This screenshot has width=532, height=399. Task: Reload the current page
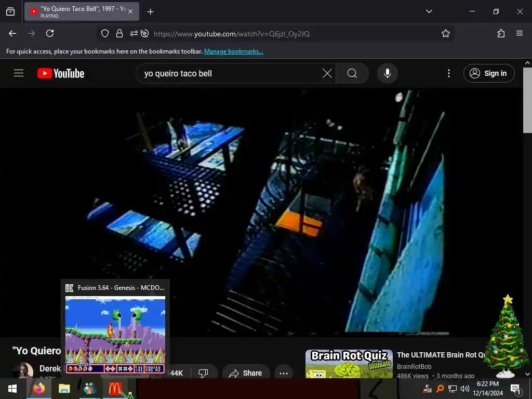pos(50,33)
